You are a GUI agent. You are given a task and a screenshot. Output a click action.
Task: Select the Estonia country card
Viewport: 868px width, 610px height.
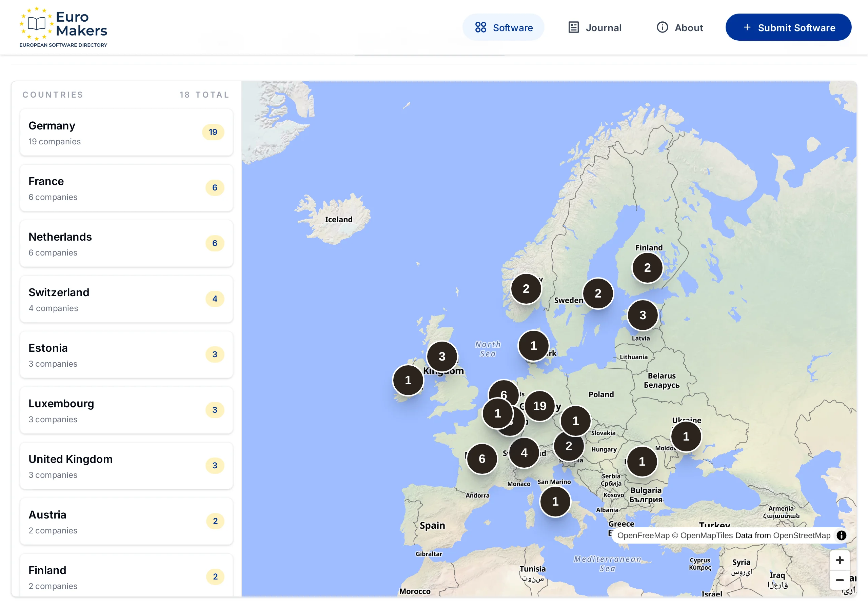tap(126, 355)
